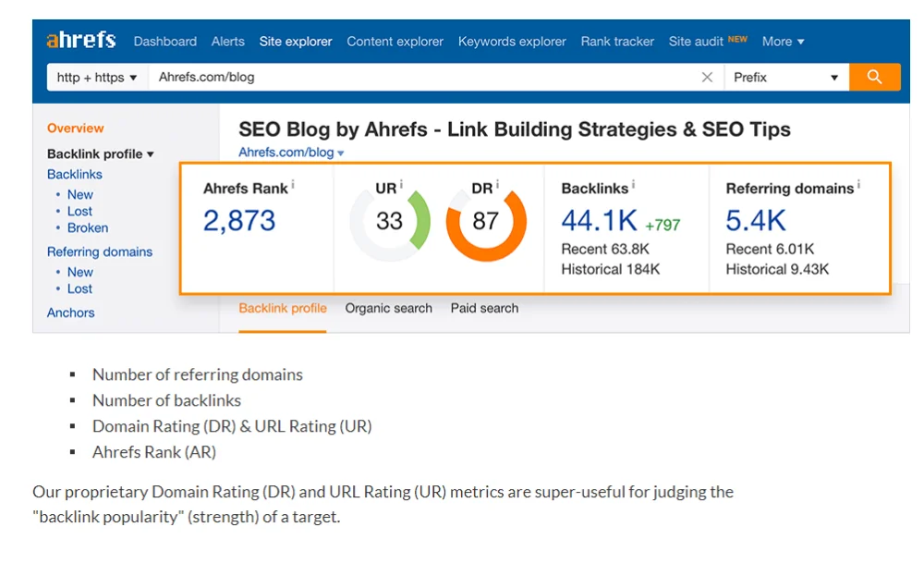Open dropdown arrow next to Ahrefs.com/blog link
Image resolution: width=924 pixels, height=576 pixels.
coord(341,153)
